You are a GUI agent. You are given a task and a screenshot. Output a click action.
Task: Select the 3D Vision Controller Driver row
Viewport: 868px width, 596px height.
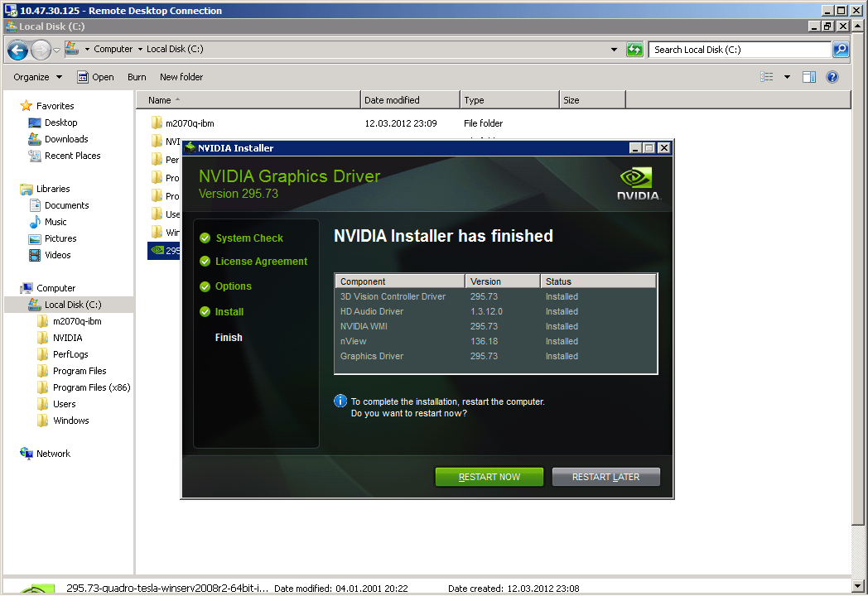coord(495,296)
